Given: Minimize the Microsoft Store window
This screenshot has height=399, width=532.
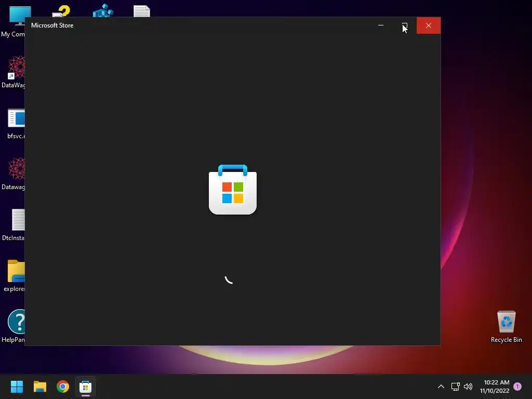Looking at the screenshot, I should click(x=381, y=25).
